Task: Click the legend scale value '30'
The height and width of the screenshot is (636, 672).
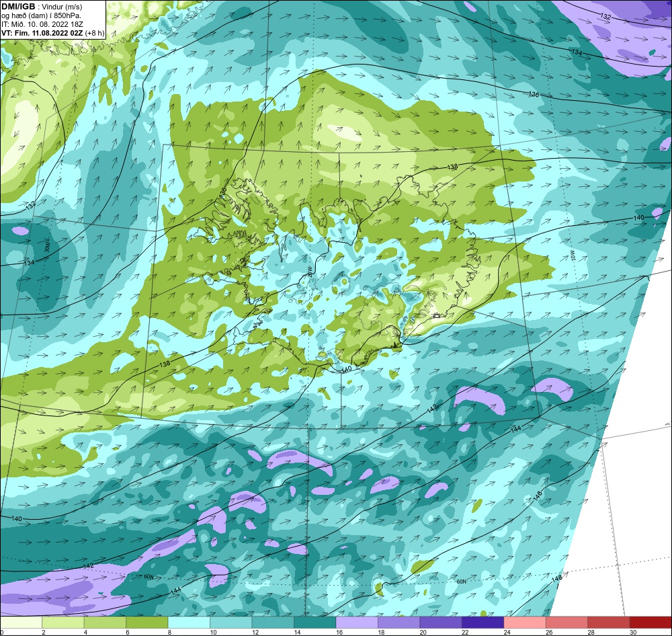Action: point(634,632)
